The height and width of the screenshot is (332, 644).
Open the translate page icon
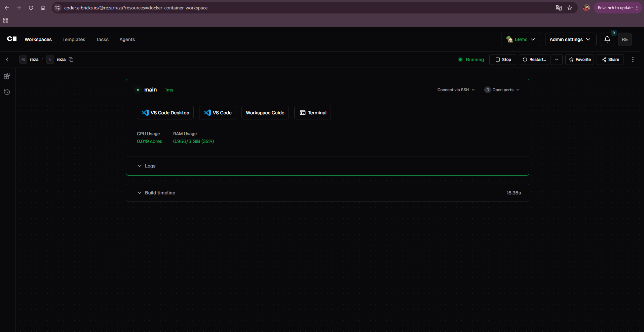559,8
